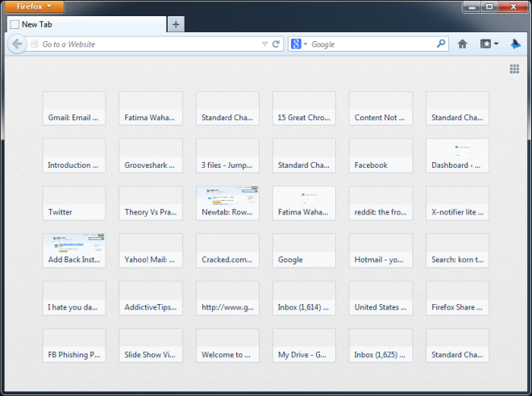532x396 pixels.
Task: Focus the Go to a Website address bar
Action: pyautogui.click(x=145, y=44)
